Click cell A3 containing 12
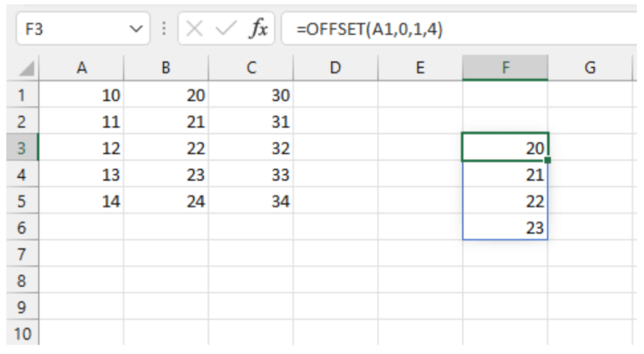Viewport: 644px width, 354px height. click(81, 147)
